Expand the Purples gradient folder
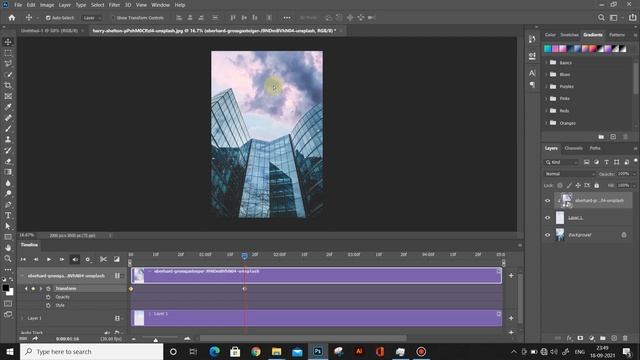This screenshot has height=360, width=640. click(x=546, y=87)
